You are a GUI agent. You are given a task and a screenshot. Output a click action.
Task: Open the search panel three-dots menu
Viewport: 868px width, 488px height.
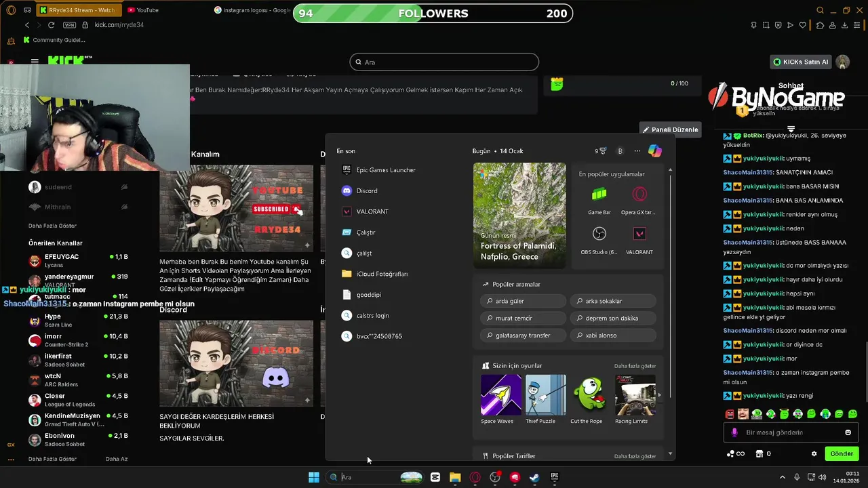[x=637, y=151]
